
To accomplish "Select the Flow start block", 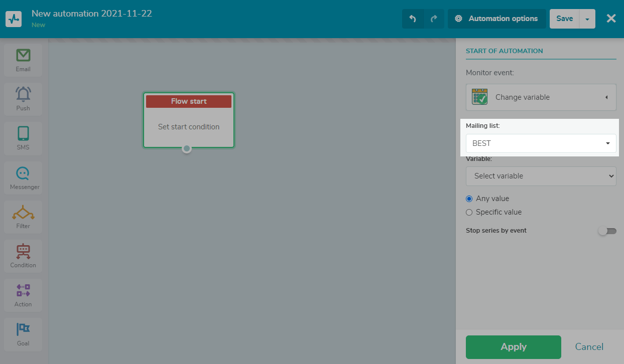I will point(189,120).
